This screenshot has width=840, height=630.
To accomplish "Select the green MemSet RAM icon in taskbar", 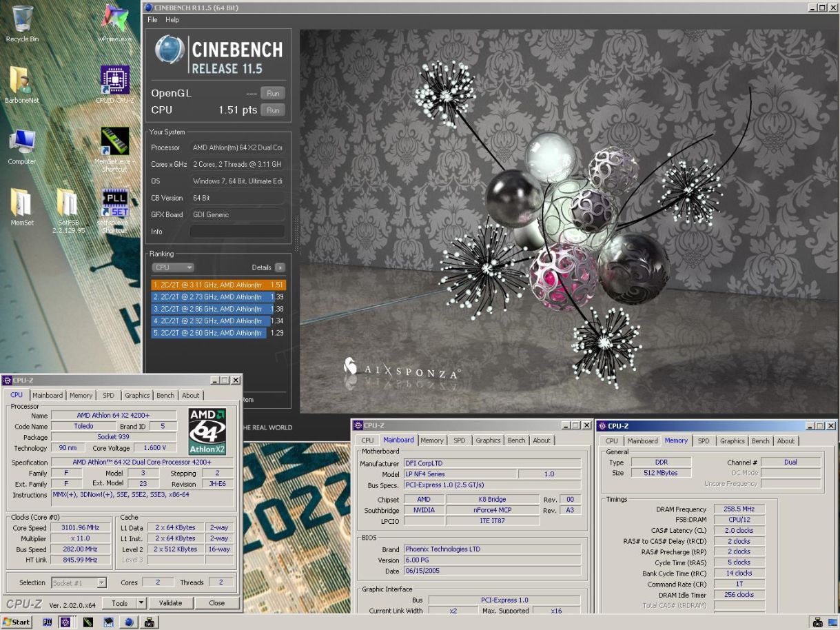I will (88, 622).
